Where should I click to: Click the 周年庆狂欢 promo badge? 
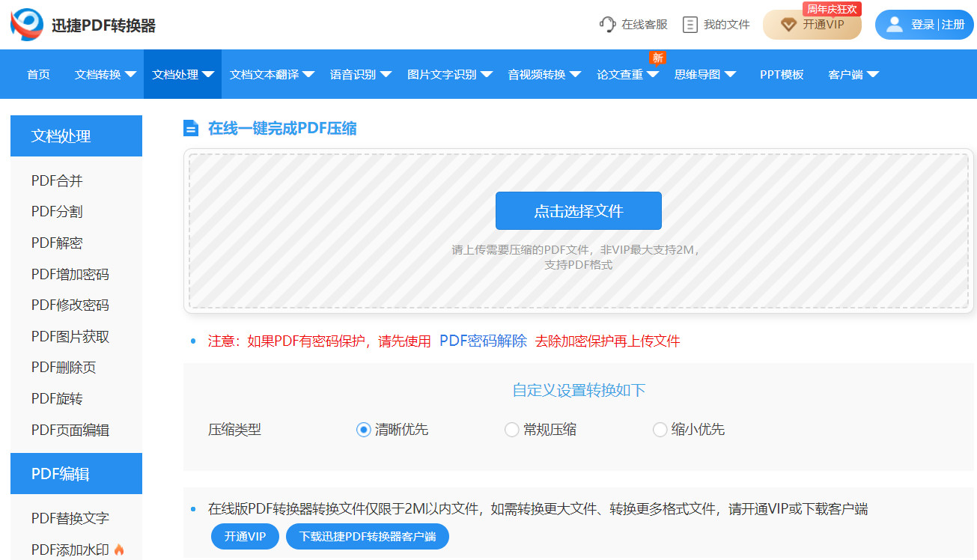[832, 9]
